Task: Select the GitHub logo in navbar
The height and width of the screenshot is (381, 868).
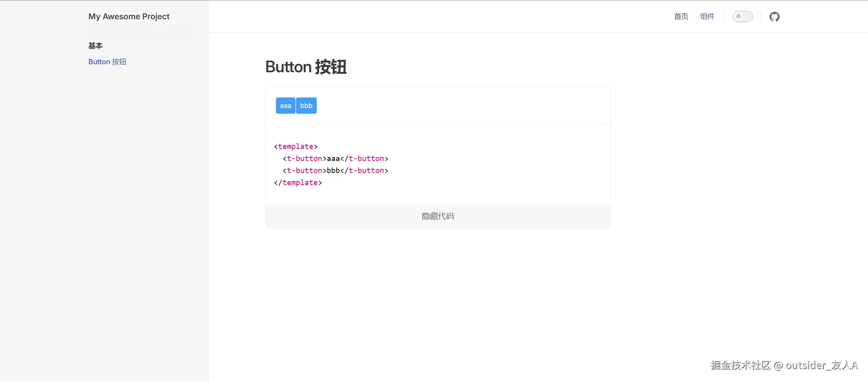Action: [x=774, y=16]
